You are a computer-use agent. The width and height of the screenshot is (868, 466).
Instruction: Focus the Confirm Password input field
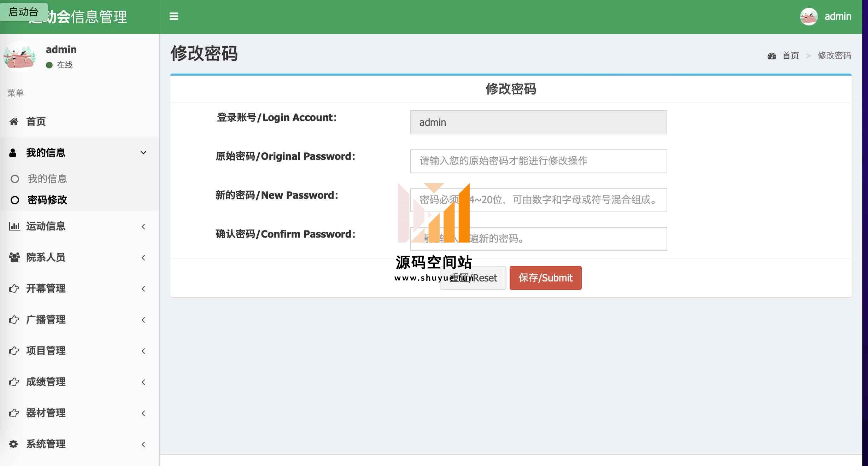539,239
